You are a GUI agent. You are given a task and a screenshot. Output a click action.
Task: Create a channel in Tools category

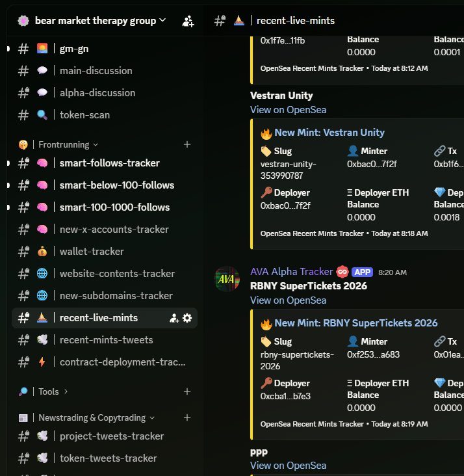point(187,391)
